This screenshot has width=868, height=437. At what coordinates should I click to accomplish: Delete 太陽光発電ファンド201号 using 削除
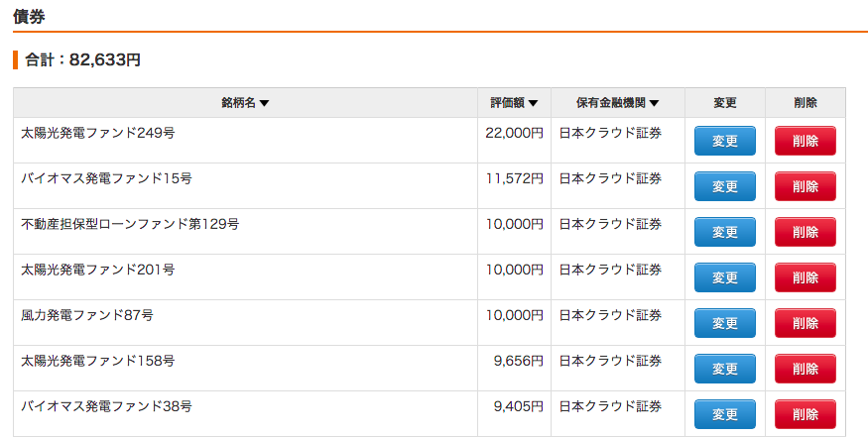(x=805, y=277)
